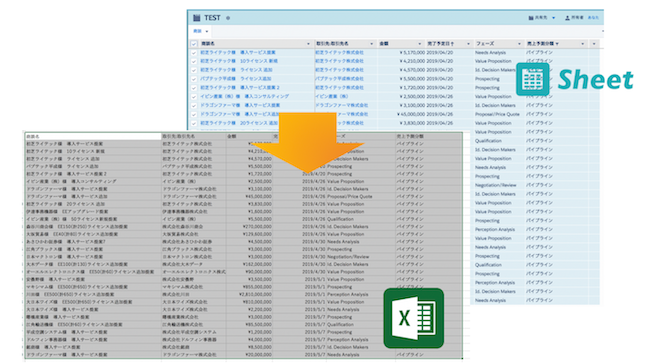Click the share icon in the Sheet header
The width and height of the screenshot is (652, 364).
(531, 18)
